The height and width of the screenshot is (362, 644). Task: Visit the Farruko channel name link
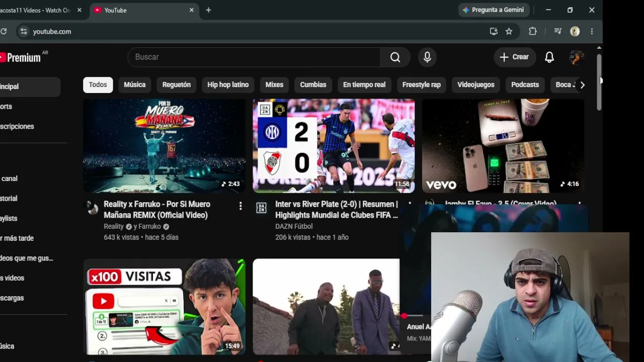149,227
